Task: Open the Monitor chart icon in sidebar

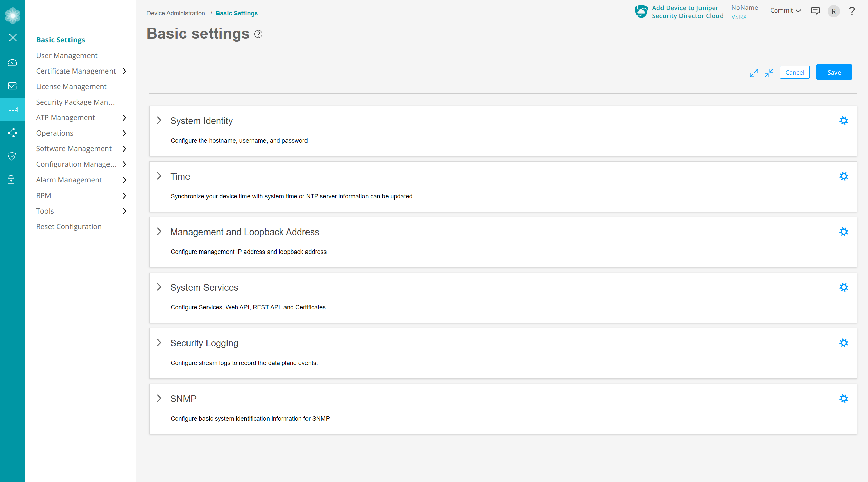Action: (13, 86)
